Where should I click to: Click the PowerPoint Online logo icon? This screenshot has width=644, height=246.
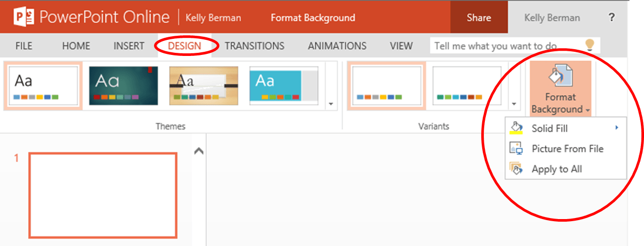(23, 18)
